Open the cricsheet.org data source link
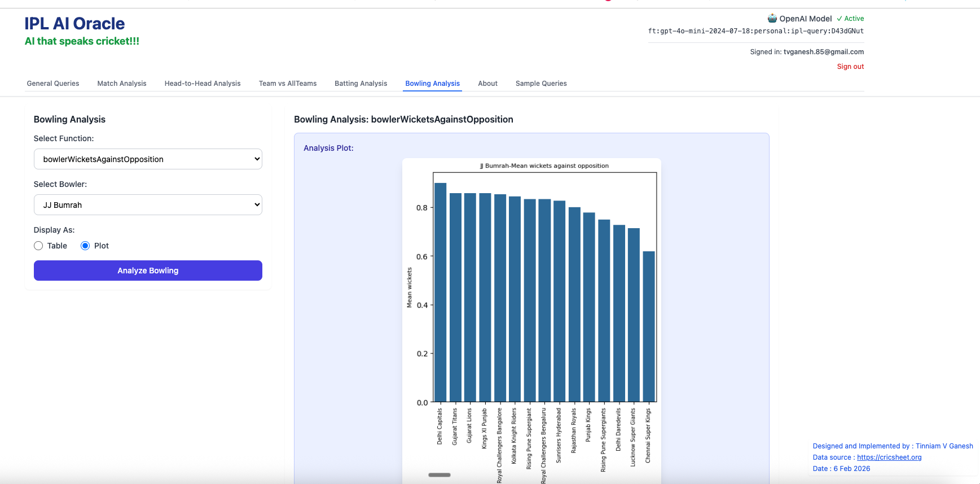 pos(889,457)
